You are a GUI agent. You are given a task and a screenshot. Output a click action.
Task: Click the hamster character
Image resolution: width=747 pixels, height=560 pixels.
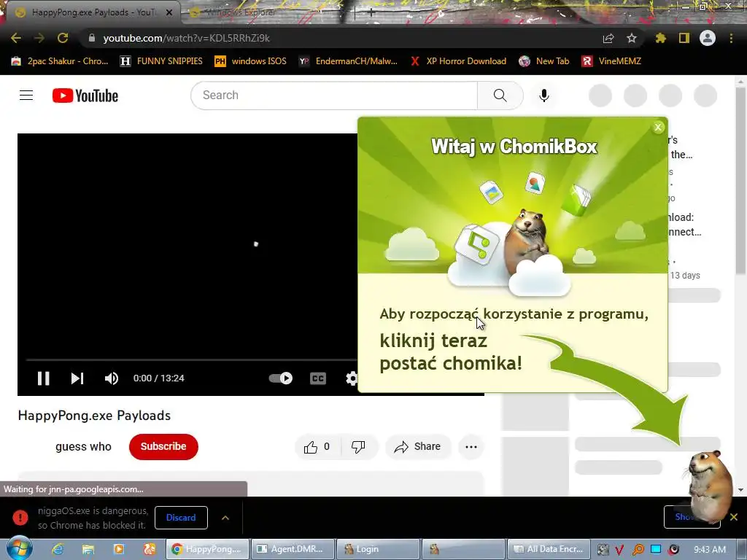point(709,486)
